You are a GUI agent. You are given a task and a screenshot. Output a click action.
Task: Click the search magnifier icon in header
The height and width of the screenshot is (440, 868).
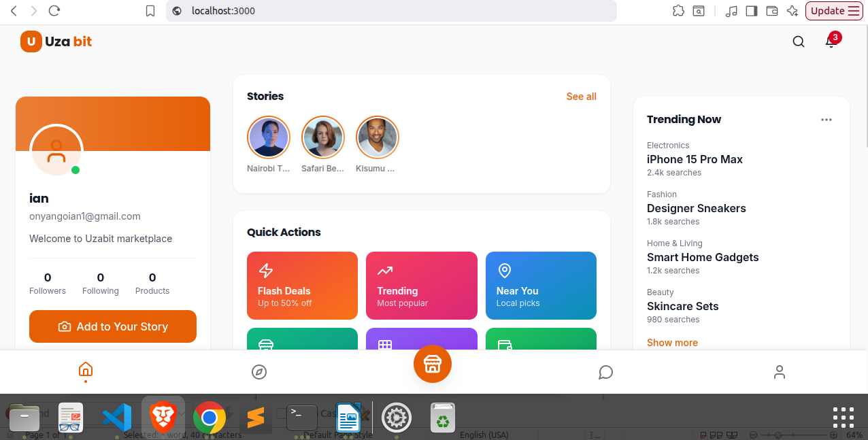[x=799, y=41]
